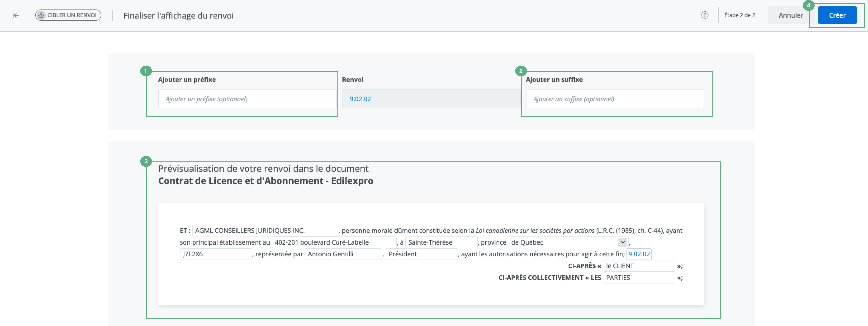Click the green step 1 marker
The height and width of the screenshot is (326, 868).
point(146,71)
